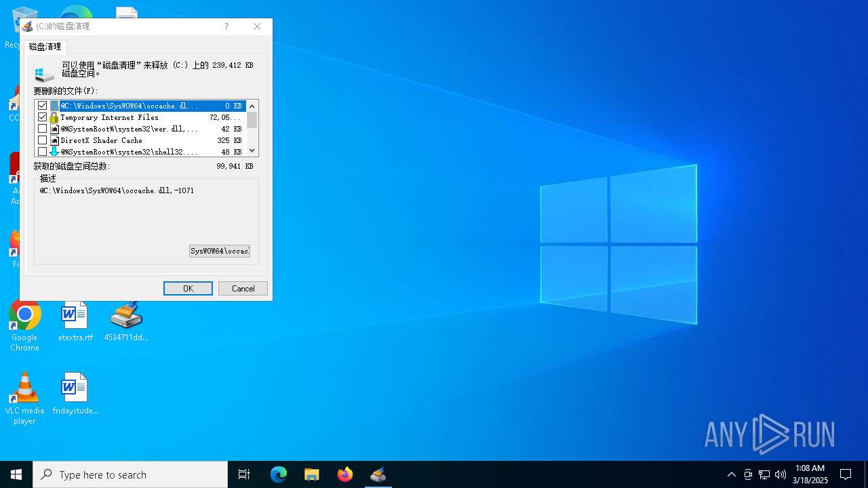This screenshot has height=488, width=868.
Task: Confirm cleanup with OK button
Action: (188, 289)
